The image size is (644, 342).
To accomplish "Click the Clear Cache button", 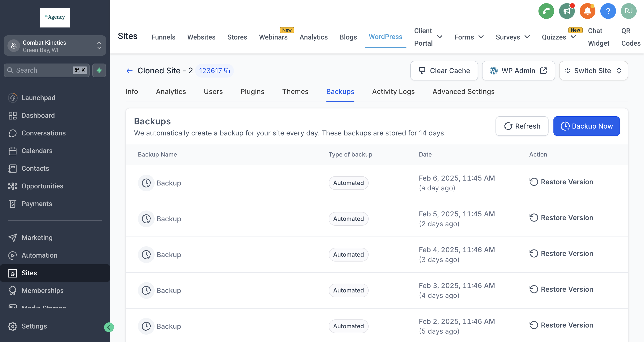I will pos(444,71).
